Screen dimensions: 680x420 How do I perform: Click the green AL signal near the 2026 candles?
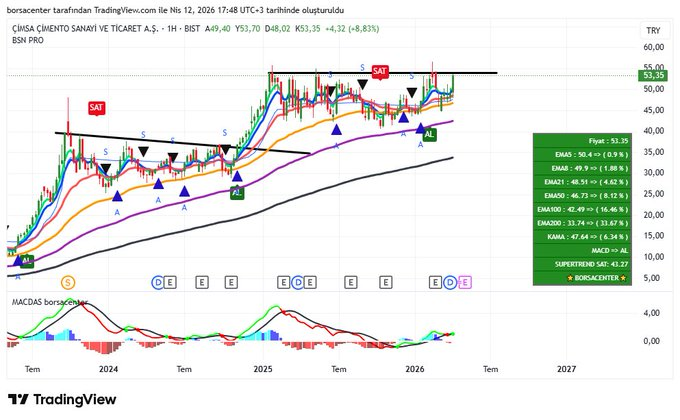pyautogui.click(x=429, y=135)
